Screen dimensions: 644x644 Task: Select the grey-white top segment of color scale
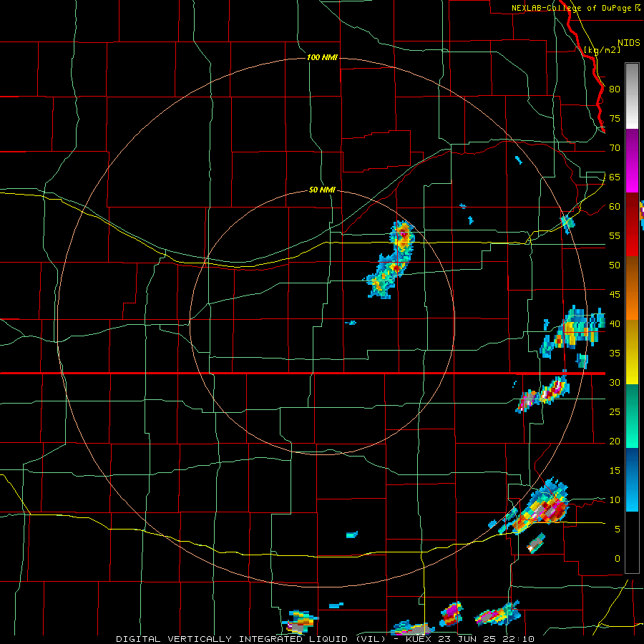[632, 96]
